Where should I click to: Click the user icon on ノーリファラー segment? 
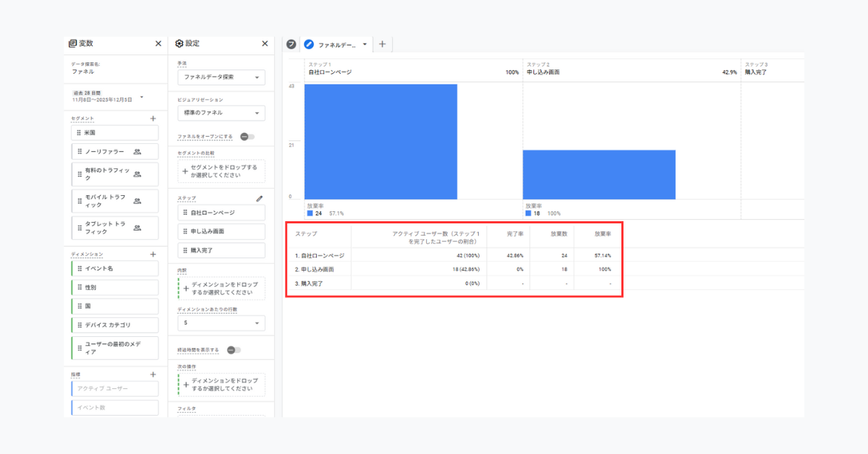click(x=137, y=152)
